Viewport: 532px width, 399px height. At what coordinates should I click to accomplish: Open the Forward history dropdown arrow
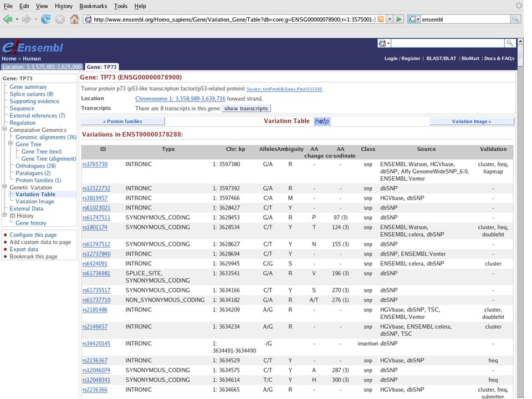coord(35,19)
